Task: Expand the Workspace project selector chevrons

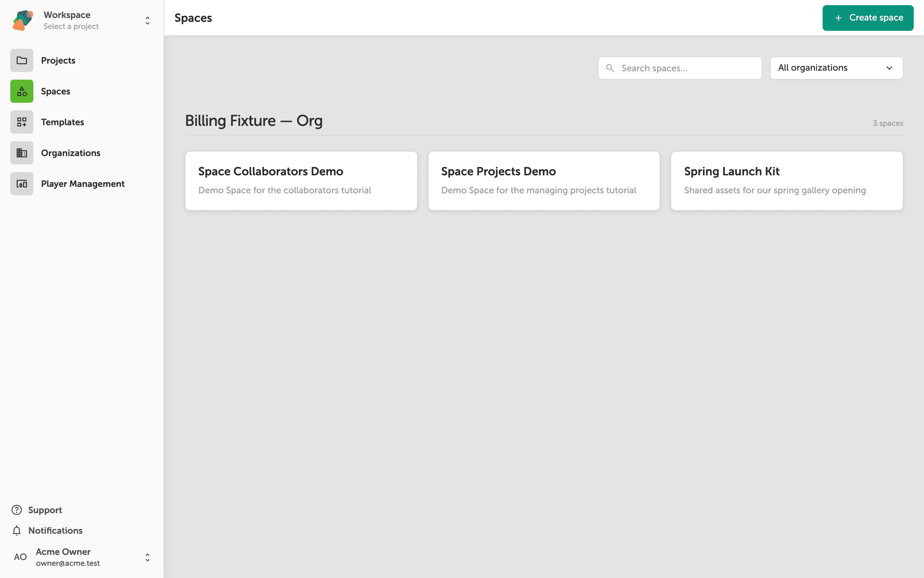Action: coord(147,20)
